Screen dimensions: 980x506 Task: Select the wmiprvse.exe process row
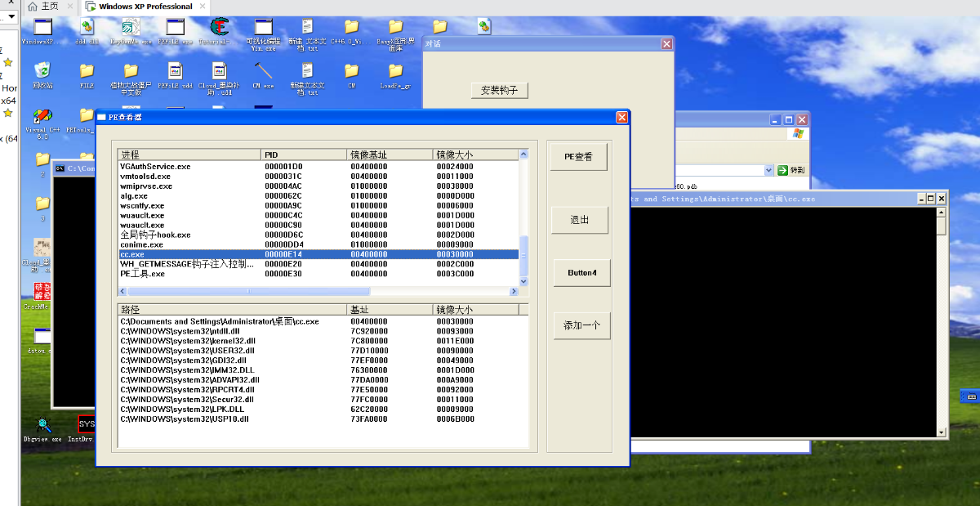click(x=318, y=186)
